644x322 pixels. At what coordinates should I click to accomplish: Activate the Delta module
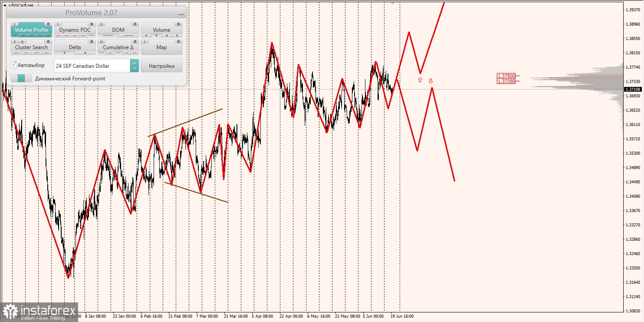75,47
